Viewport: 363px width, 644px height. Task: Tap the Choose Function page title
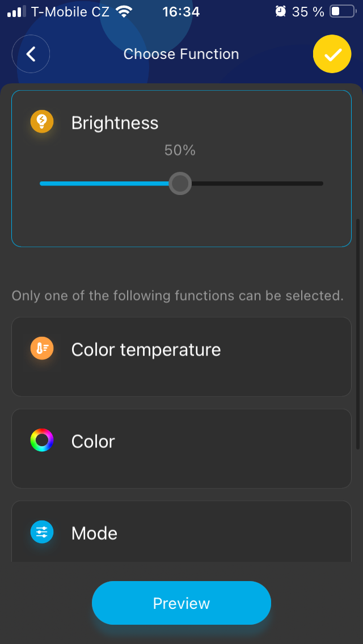pos(181,54)
